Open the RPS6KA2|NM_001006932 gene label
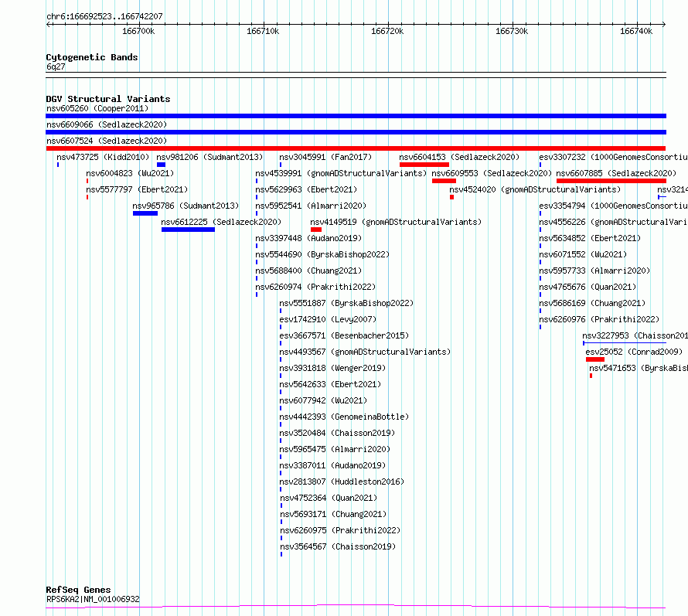688x616 pixels. 93,599
